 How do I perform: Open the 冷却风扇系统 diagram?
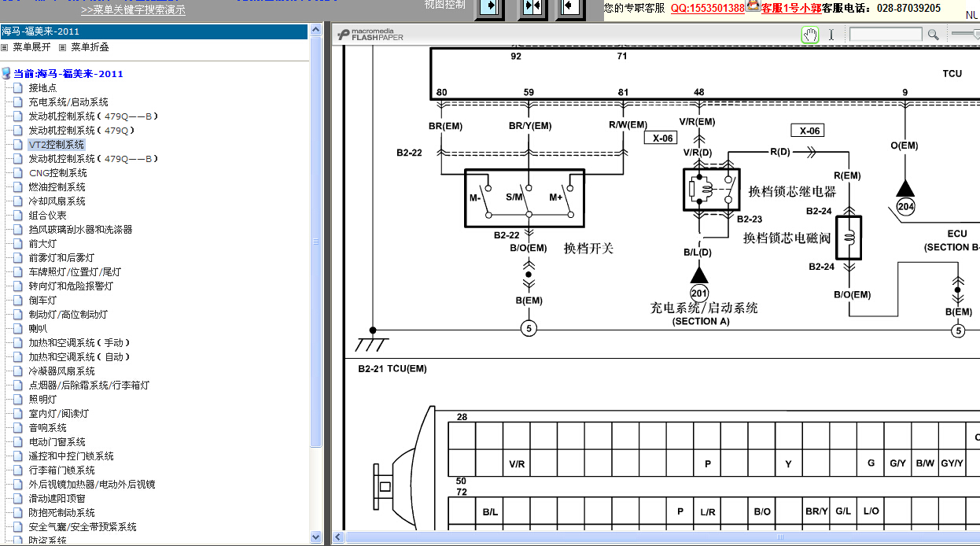click(x=57, y=201)
